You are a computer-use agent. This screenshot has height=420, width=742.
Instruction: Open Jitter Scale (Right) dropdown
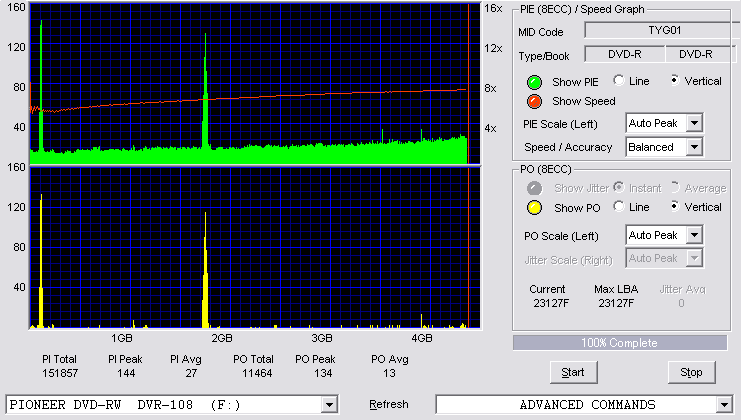pyautogui.click(x=694, y=258)
